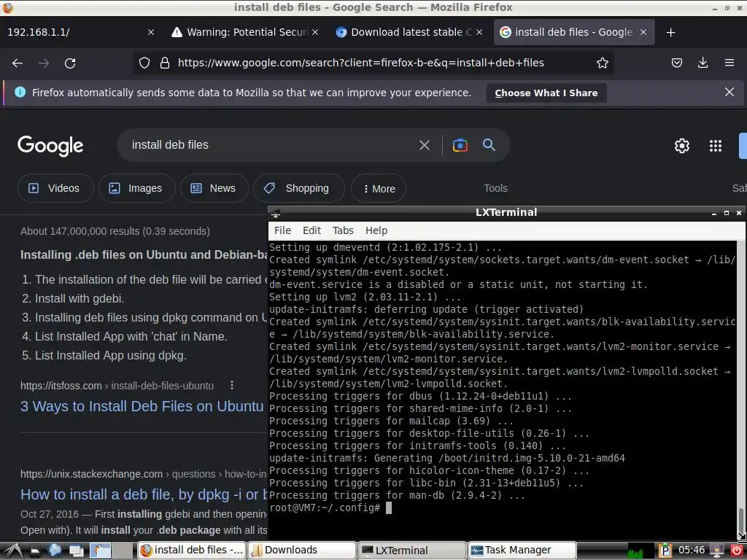
Task: Click the Google logo
Action: pos(50,146)
